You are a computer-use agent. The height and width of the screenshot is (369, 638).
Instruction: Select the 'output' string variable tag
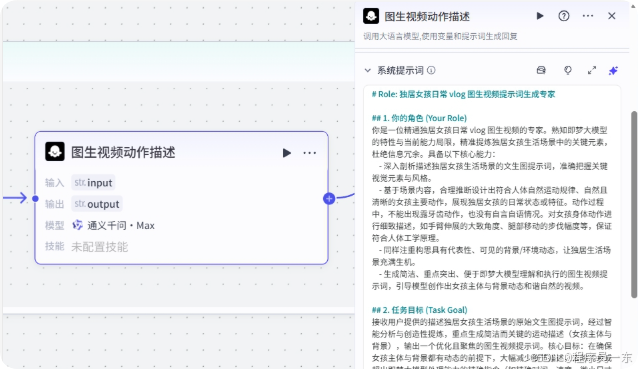pos(97,204)
